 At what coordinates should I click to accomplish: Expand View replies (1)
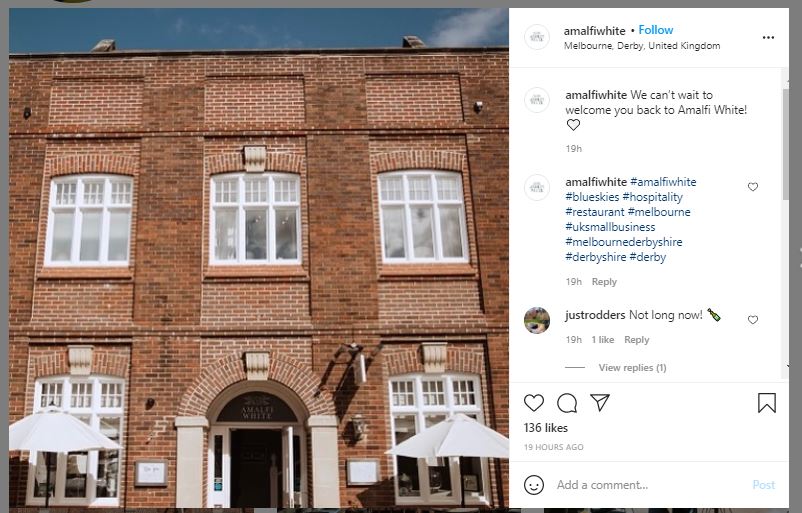632,367
